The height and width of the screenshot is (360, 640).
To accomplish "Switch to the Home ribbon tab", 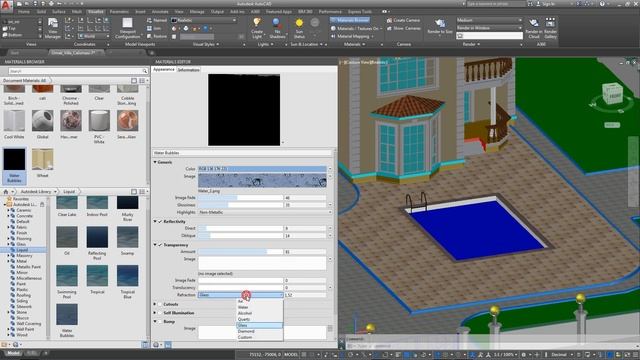I will coord(24,12).
